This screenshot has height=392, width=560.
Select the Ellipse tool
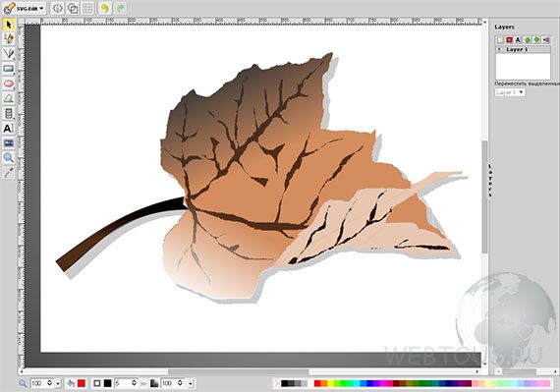click(x=9, y=84)
